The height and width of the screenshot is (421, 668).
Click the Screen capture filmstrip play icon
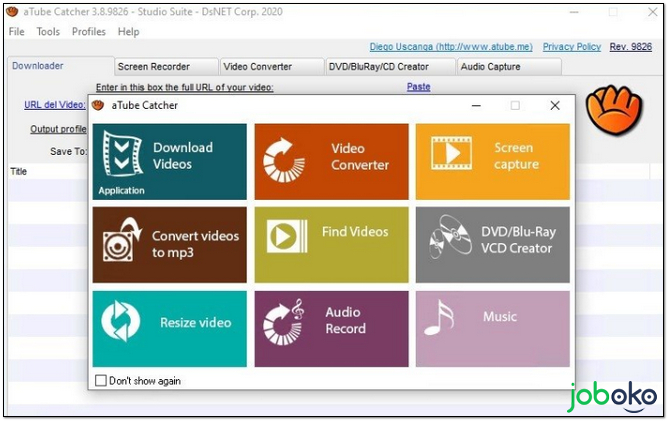point(451,153)
